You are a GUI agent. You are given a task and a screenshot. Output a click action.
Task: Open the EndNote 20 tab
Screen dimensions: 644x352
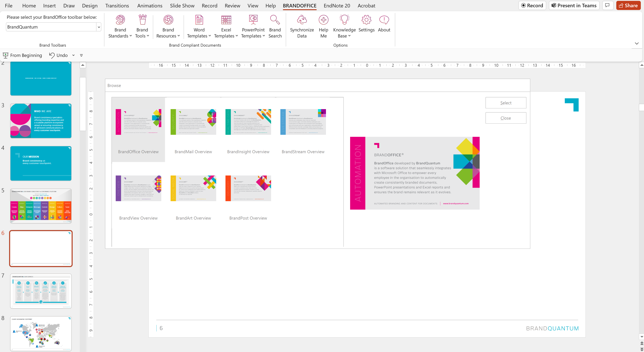pos(337,6)
